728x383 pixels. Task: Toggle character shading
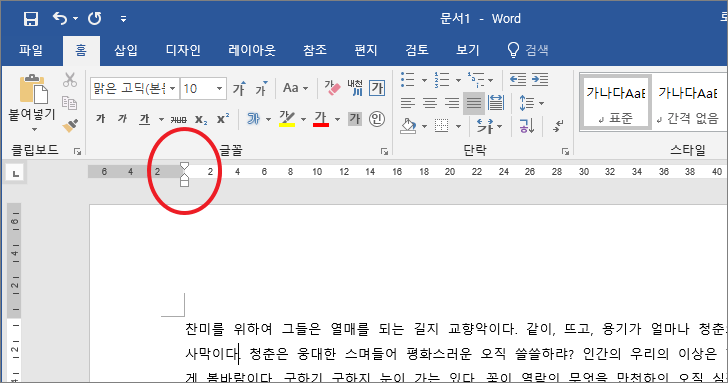pyautogui.click(x=355, y=119)
